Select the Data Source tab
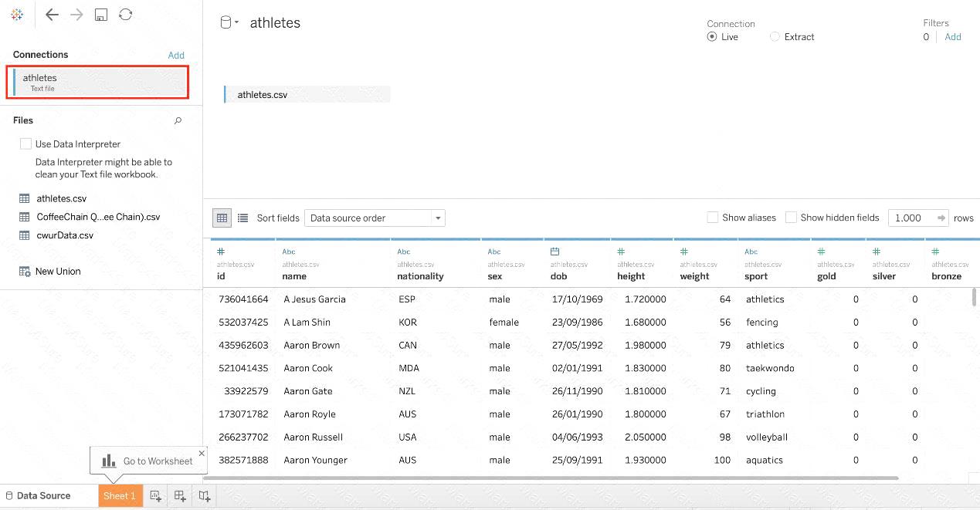Viewport: 980px width, 510px height. coord(43,496)
